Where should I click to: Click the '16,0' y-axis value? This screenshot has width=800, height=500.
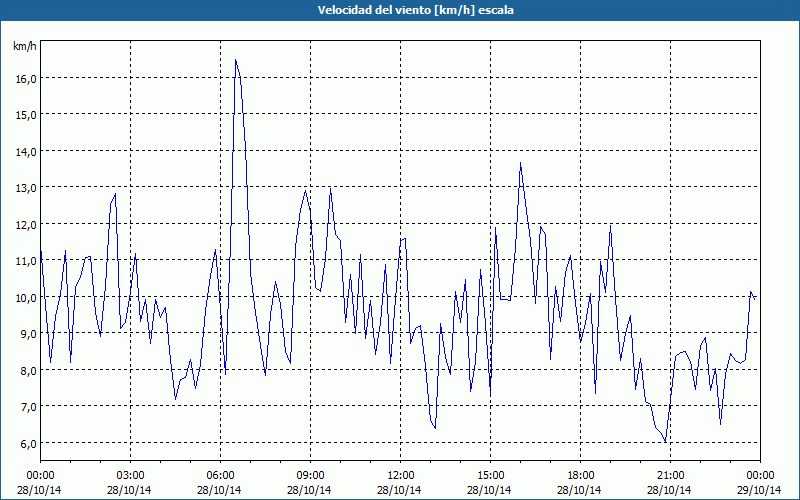point(27,78)
